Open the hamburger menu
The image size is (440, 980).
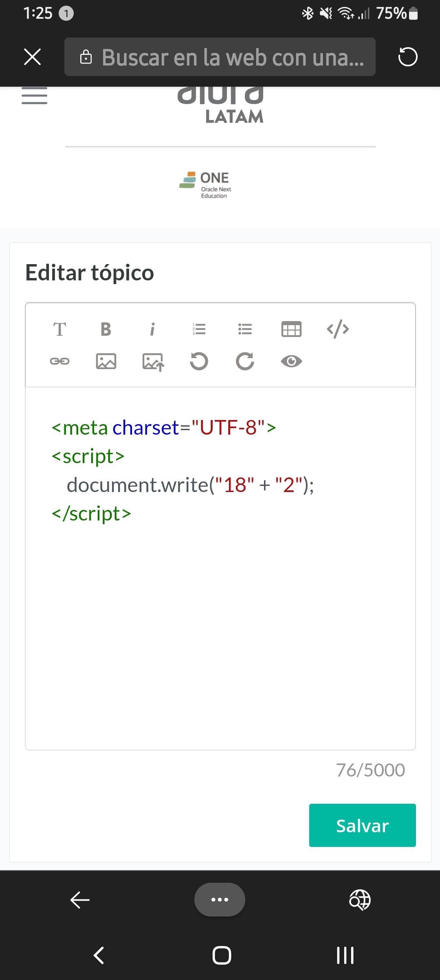pos(34,96)
